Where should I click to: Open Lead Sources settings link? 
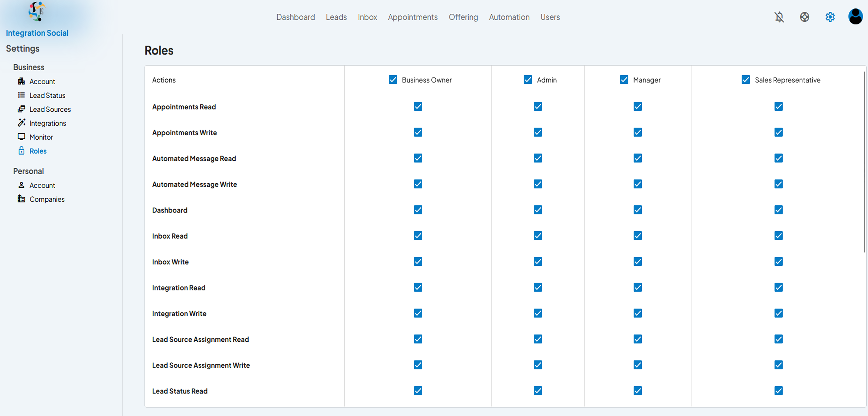coord(50,109)
